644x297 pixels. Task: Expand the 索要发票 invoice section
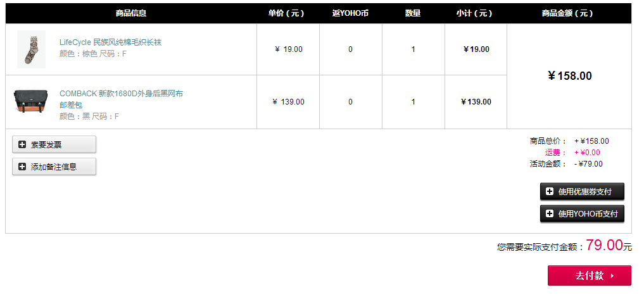pyautogui.click(x=54, y=144)
